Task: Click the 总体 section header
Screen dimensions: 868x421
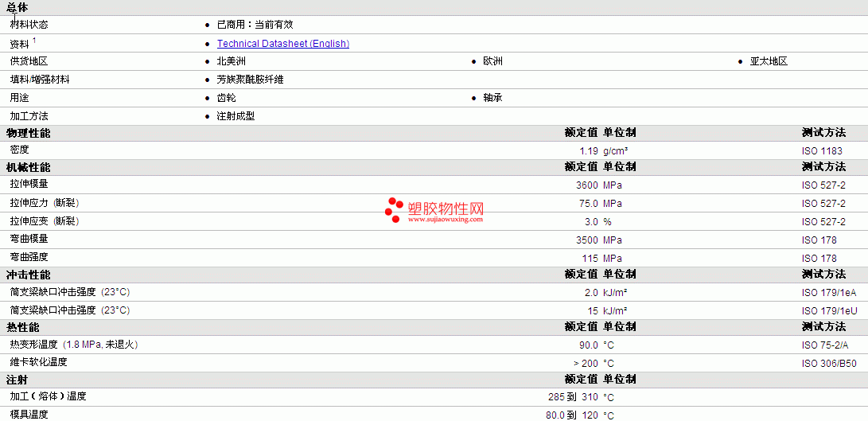Action: tap(17, 7)
